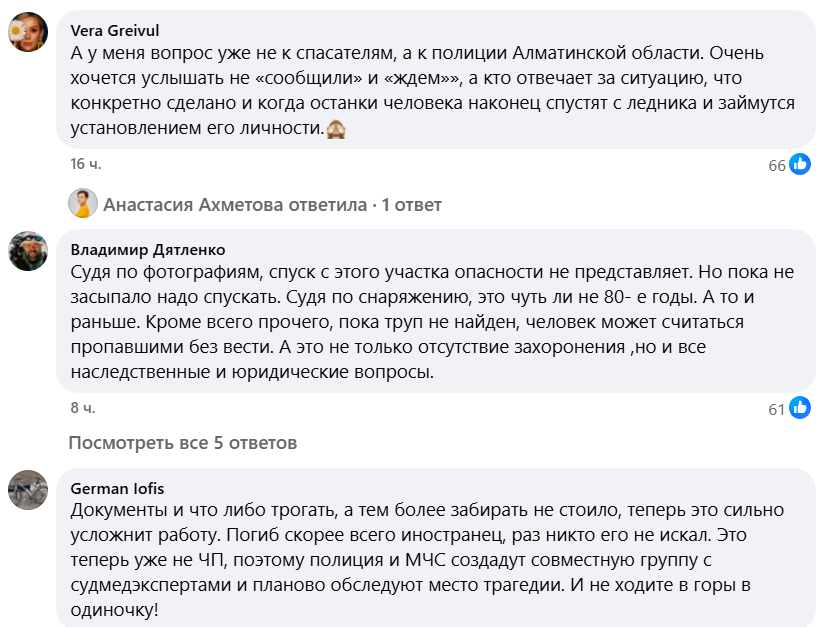Expand Анастасия Ахметова's one reply
Screen dimensions: 836x627
tap(272, 205)
